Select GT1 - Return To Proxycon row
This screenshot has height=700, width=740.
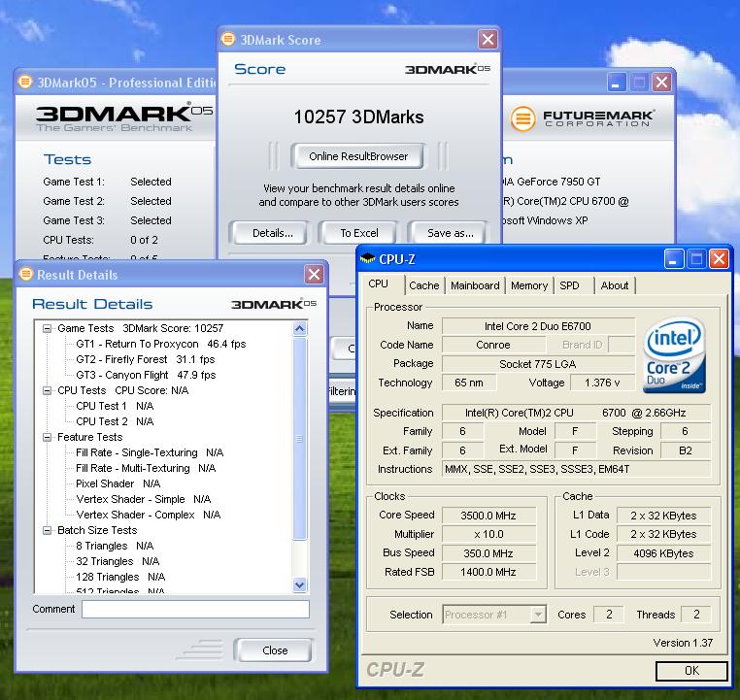(x=160, y=344)
